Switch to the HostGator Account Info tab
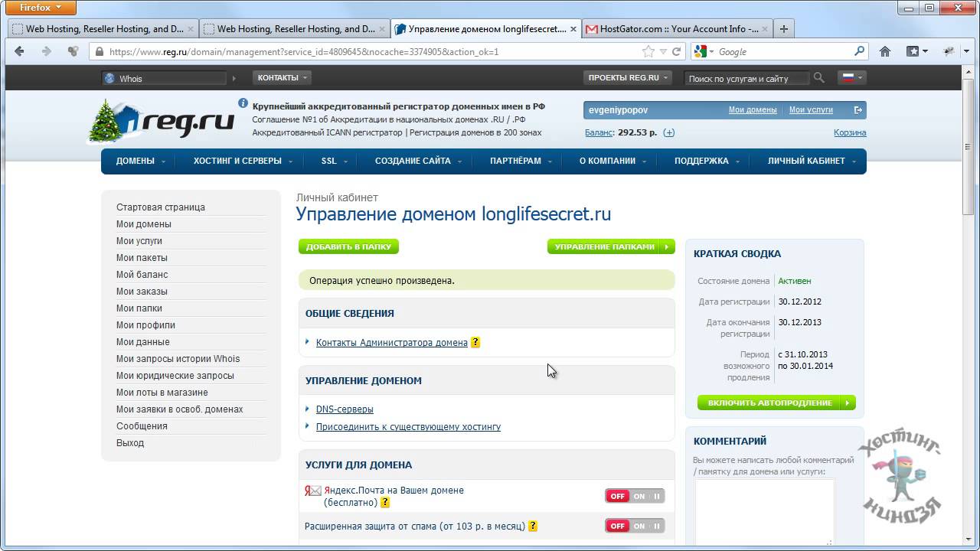The width and height of the screenshot is (980, 551). click(676, 29)
